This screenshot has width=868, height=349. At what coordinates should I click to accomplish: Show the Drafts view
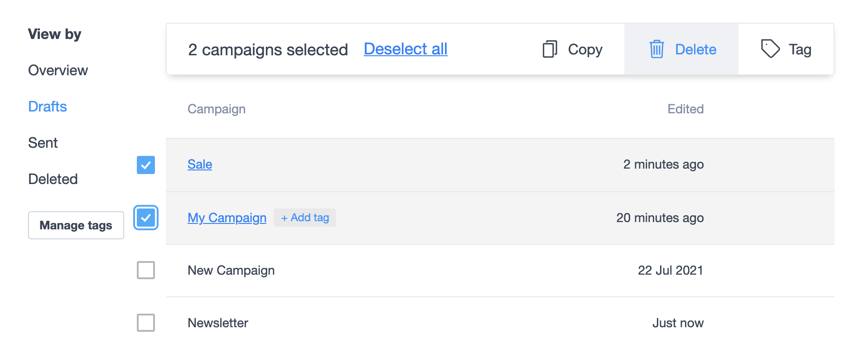click(47, 107)
